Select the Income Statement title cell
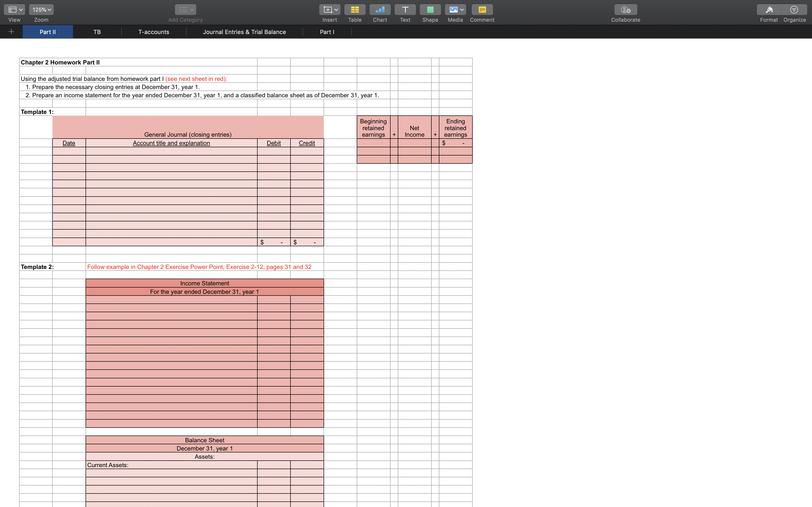This screenshot has width=812, height=507. pos(204,283)
